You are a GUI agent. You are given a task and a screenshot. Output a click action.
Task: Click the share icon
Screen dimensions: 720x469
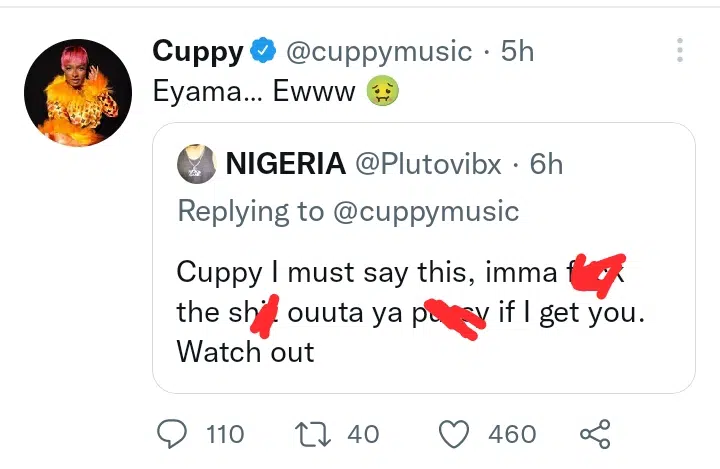595,434
